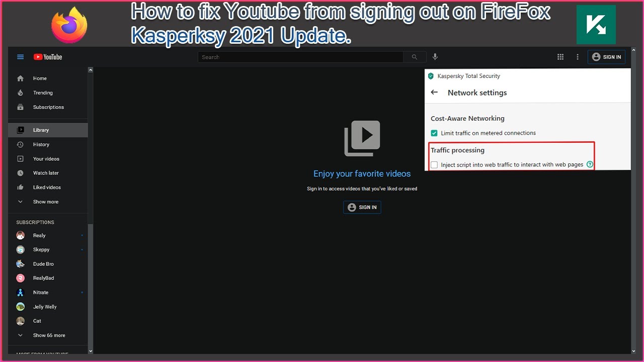The width and height of the screenshot is (644, 362).
Task: Check Inject script into web traffic
Action: [x=434, y=165]
